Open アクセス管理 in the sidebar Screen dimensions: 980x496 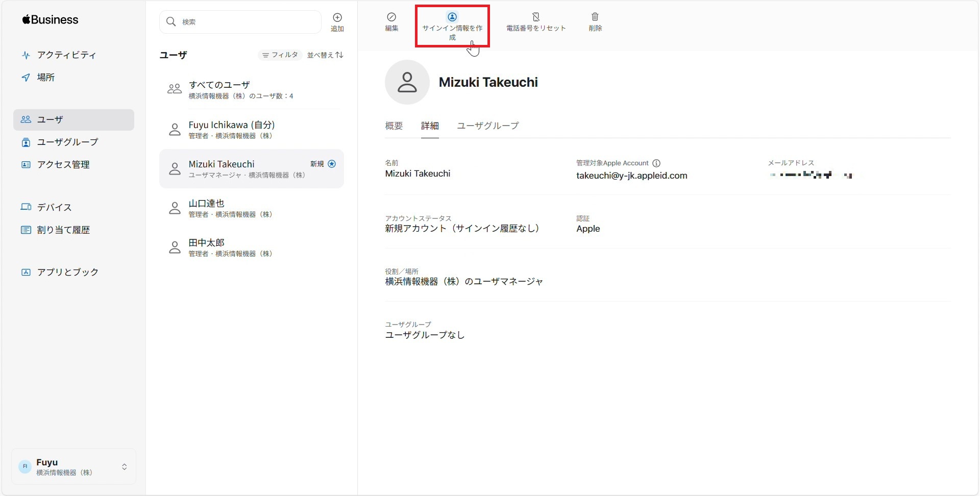[x=63, y=164]
